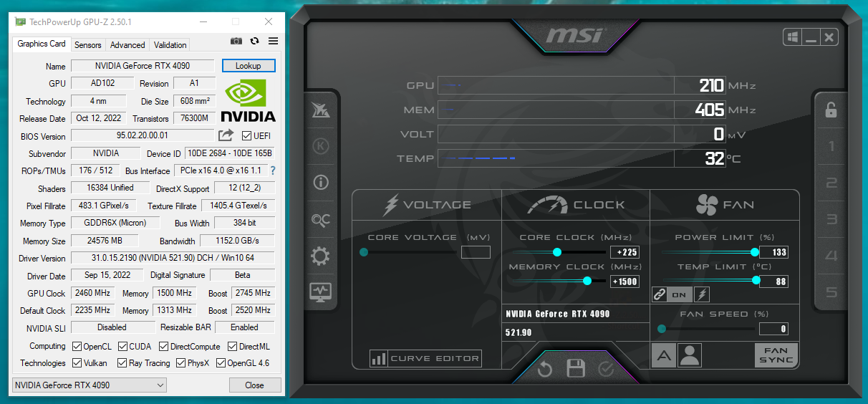The image size is (868, 404).
Task: Click the MSI dragon wing sidebar icon
Action: [x=320, y=110]
